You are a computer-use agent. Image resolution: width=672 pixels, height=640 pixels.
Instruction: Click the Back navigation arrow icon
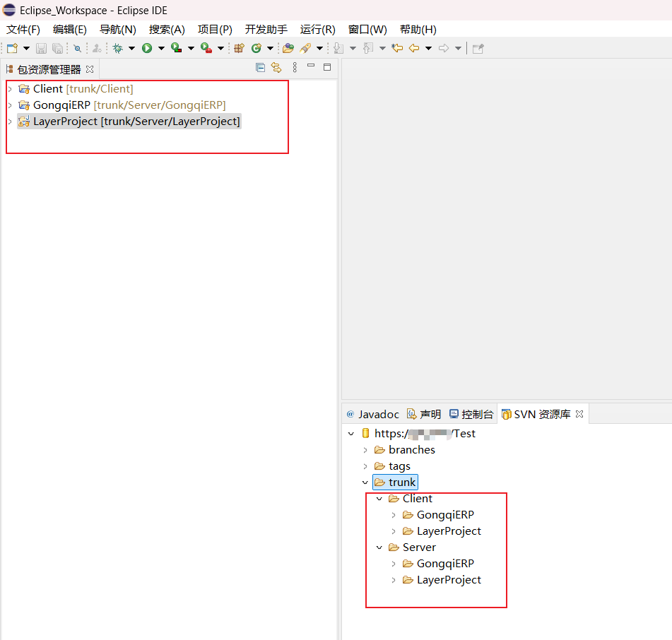[x=414, y=49]
